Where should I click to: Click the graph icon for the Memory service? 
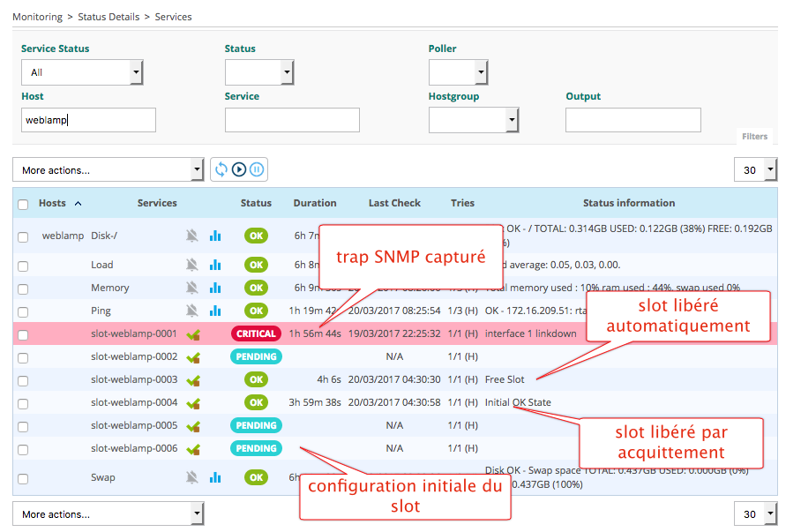(x=215, y=288)
